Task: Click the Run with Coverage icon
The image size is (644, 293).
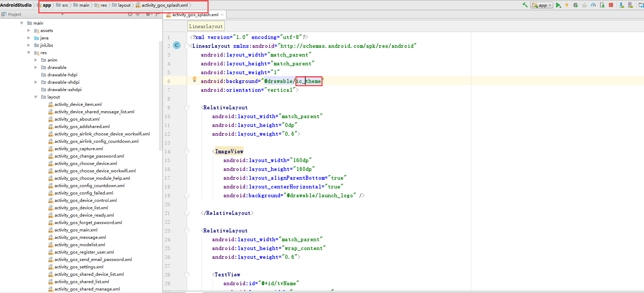Action: [585, 5]
